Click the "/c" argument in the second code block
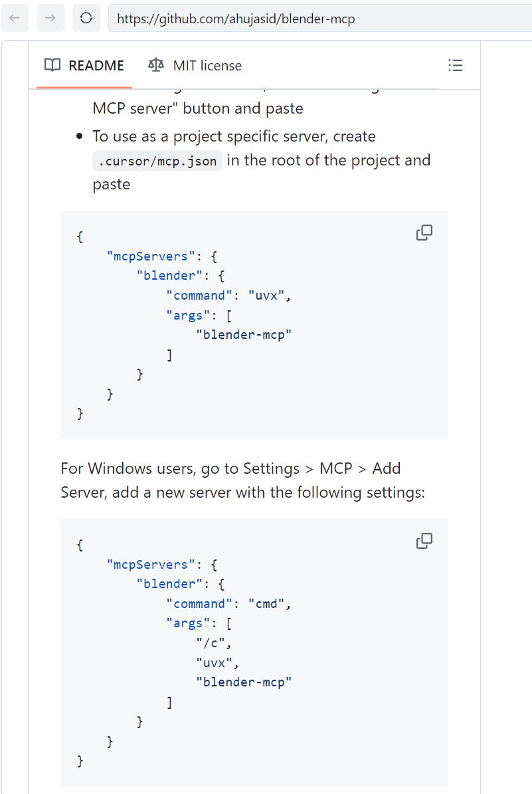Viewport: 532px width, 794px height. point(211,643)
